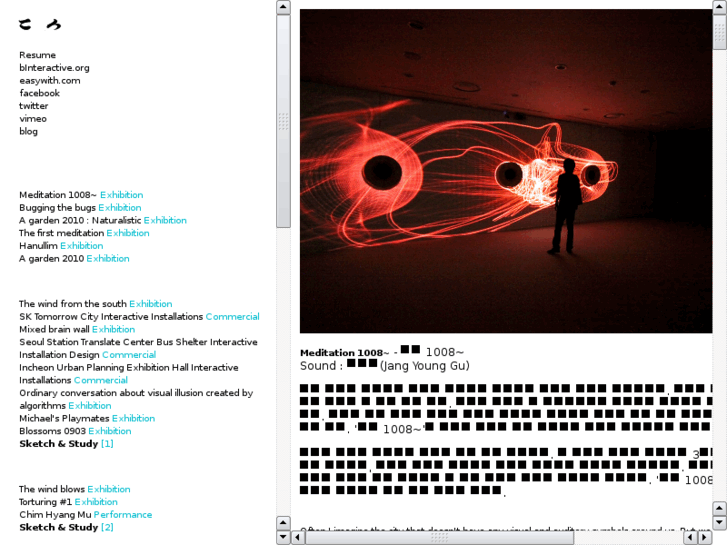
Task: Click horizontal scrollbar right arrow at far right
Action: coord(705,538)
